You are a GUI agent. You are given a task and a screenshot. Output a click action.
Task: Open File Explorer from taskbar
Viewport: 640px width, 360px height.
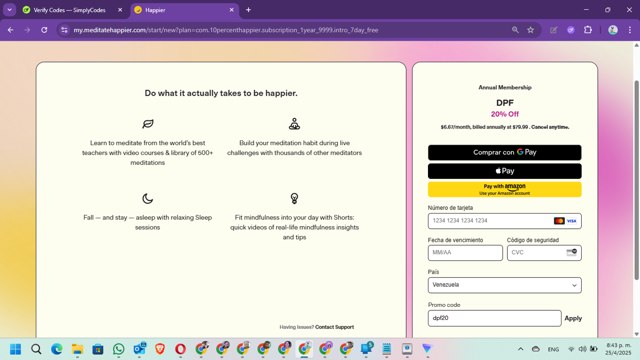(x=78, y=349)
